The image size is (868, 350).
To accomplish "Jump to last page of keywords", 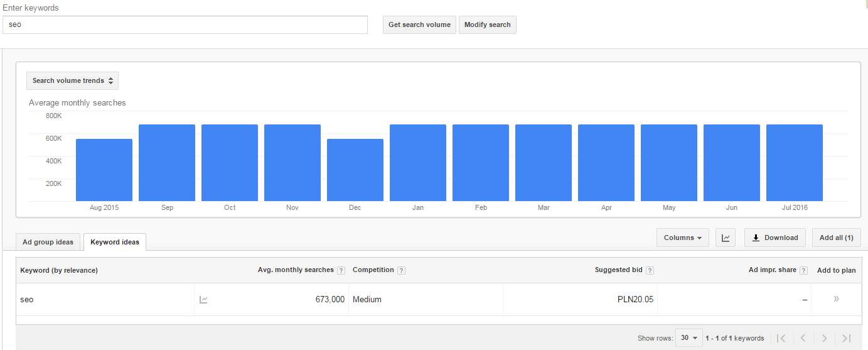I will click(x=846, y=338).
